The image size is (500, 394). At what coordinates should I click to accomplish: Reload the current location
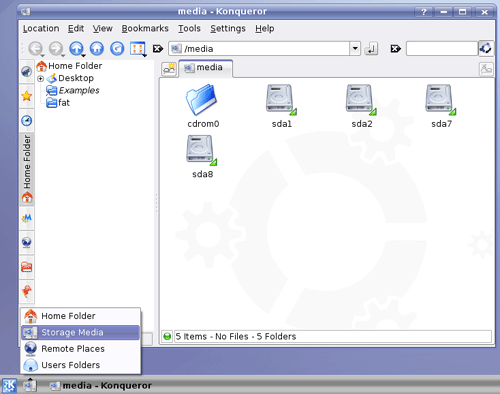click(x=117, y=49)
